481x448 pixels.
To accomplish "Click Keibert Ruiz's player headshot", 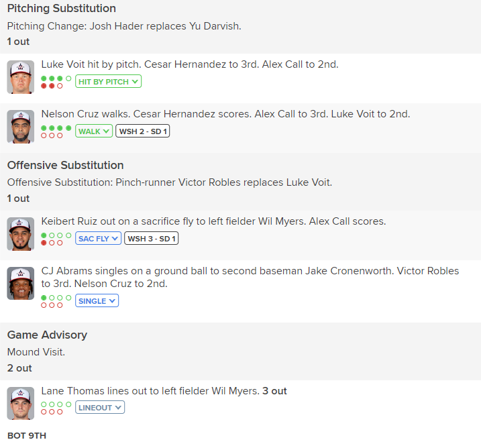I will click(21, 233).
